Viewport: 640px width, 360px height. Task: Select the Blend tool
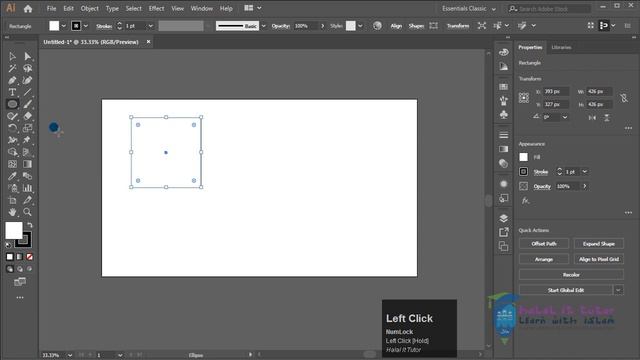(27, 176)
